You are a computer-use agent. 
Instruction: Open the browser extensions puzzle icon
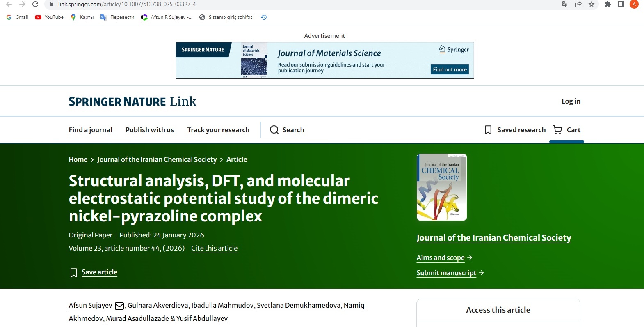[x=607, y=4]
